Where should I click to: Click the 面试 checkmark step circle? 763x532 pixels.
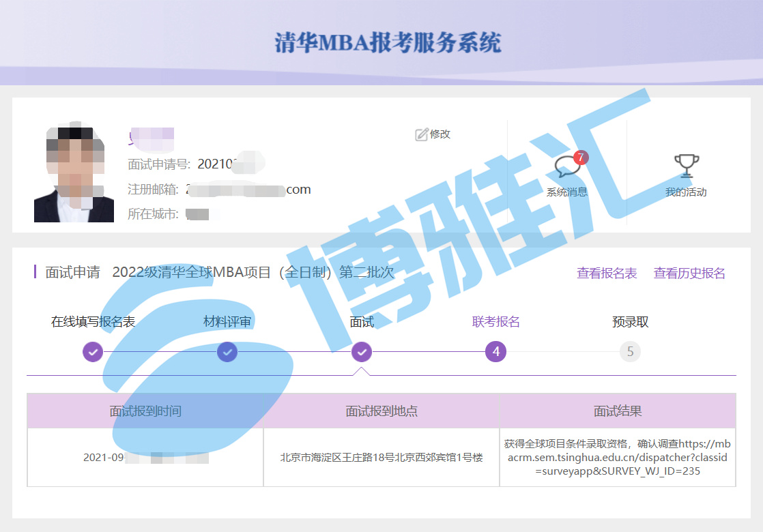362,352
